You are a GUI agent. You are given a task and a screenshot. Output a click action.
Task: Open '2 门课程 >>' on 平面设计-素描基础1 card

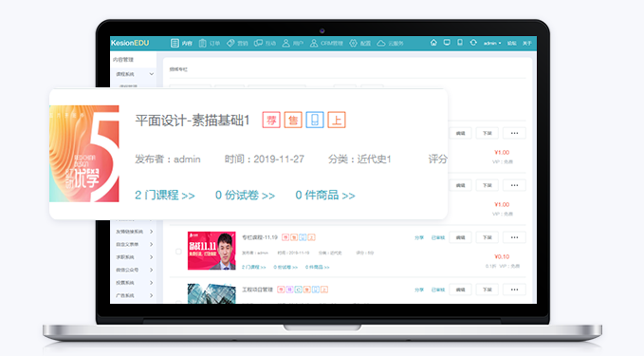coord(165,195)
